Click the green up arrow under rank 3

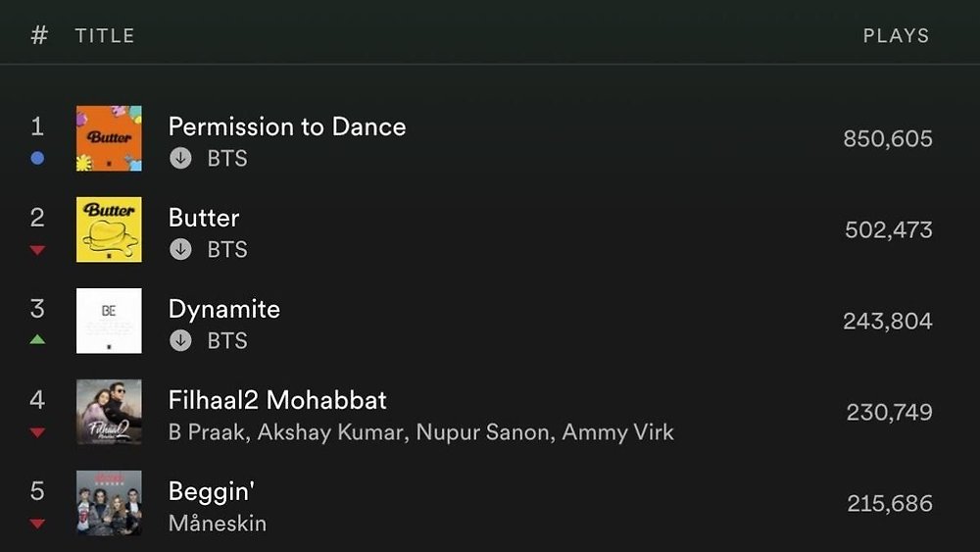click(x=37, y=340)
